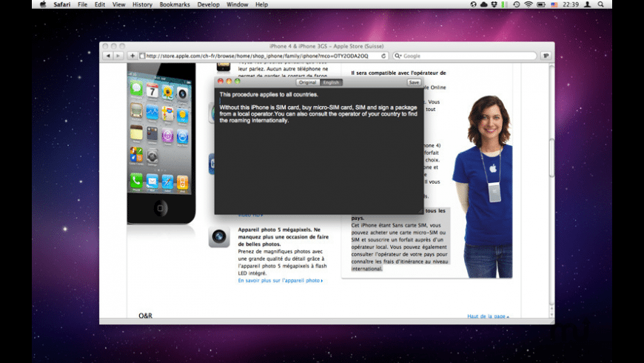Click the Apple Store specialist photo
The width and height of the screenshot is (644, 363).
pyautogui.click(x=483, y=186)
